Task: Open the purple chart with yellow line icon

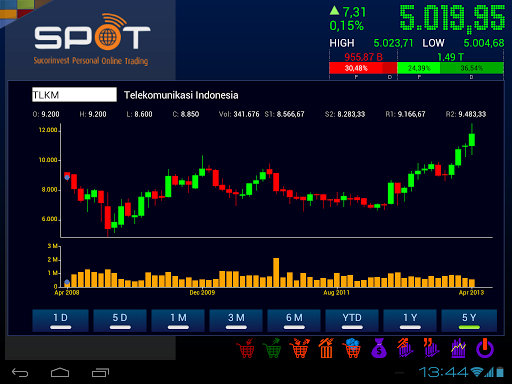Action: pyautogui.click(x=458, y=348)
